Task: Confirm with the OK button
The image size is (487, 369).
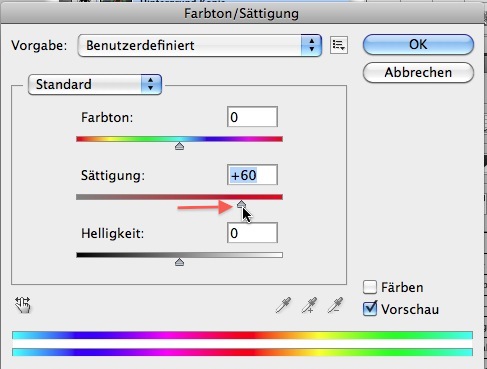Action: coord(418,44)
